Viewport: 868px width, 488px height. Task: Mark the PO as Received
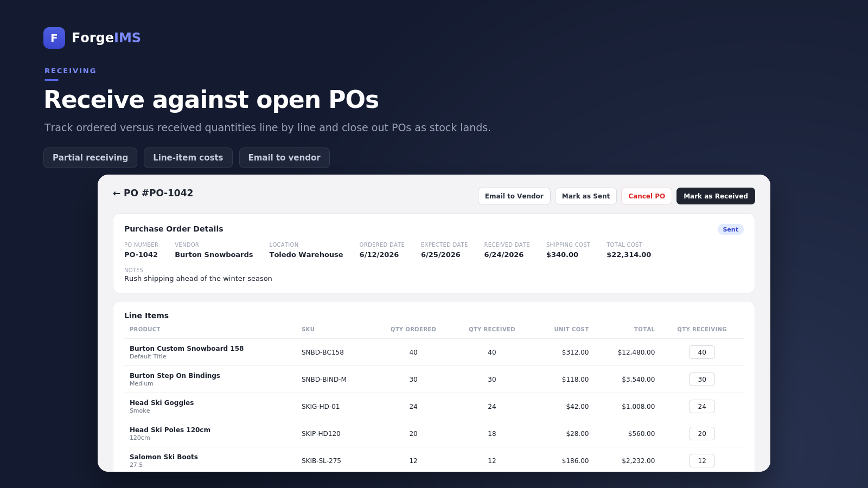pos(716,196)
